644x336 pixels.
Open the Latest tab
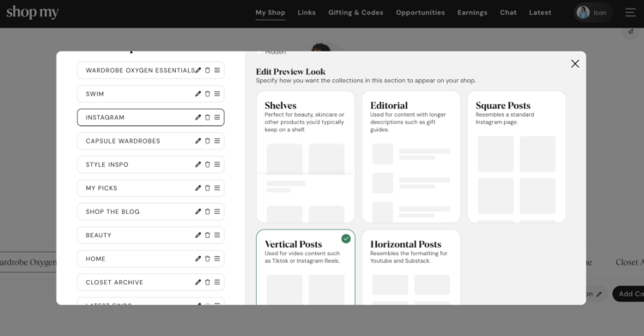click(540, 13)
